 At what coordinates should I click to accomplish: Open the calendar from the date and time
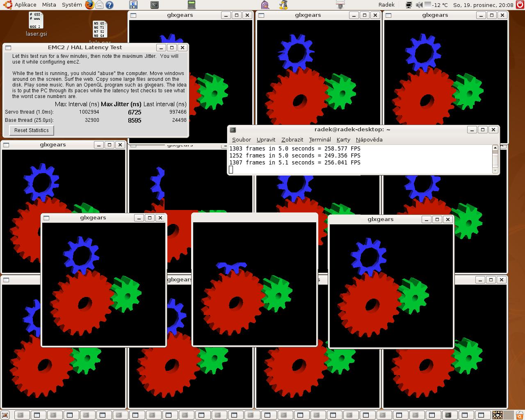[x=483, y=5]
